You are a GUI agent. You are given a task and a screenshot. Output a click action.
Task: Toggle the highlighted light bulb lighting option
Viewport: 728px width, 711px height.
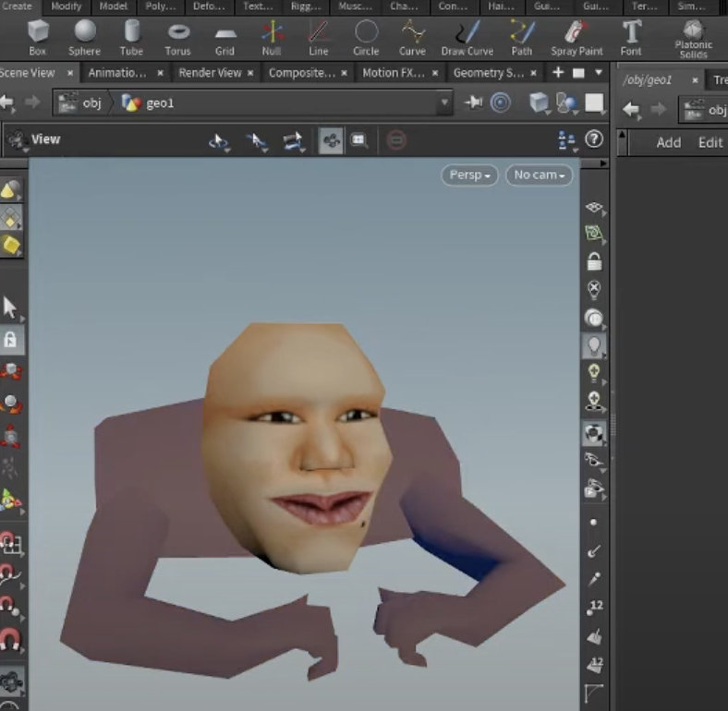594,345
